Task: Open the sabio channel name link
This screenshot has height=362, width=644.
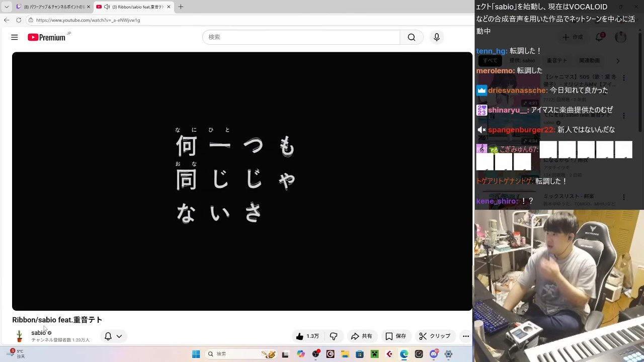Action: 38,333
